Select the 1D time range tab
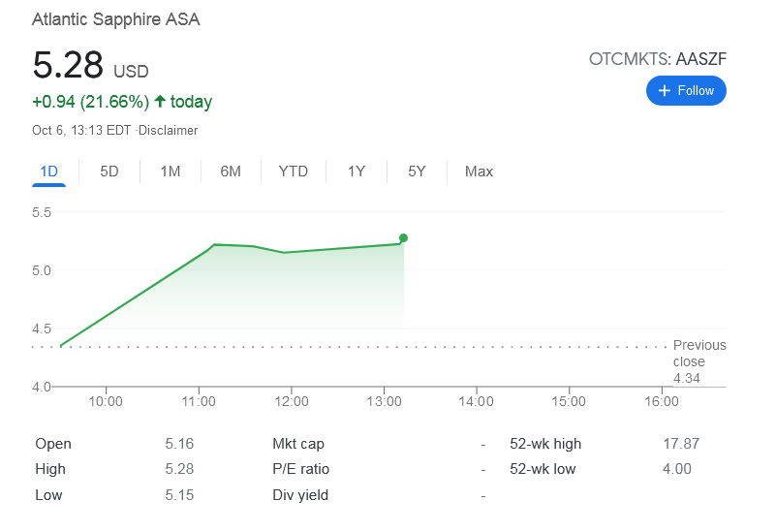 click(48, 172)
